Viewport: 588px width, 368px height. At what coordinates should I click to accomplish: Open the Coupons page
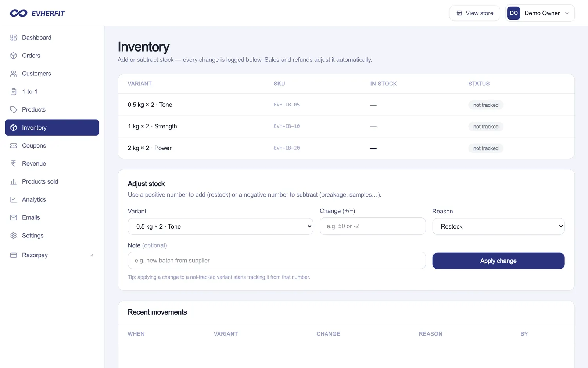[52, 146]
